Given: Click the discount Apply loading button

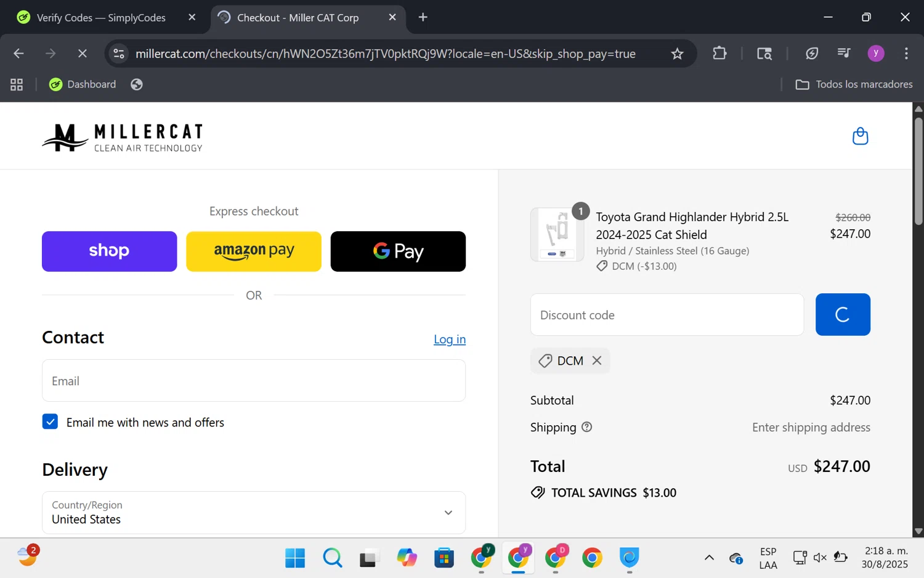Looking at the screenshot, I should click(843, 315).
